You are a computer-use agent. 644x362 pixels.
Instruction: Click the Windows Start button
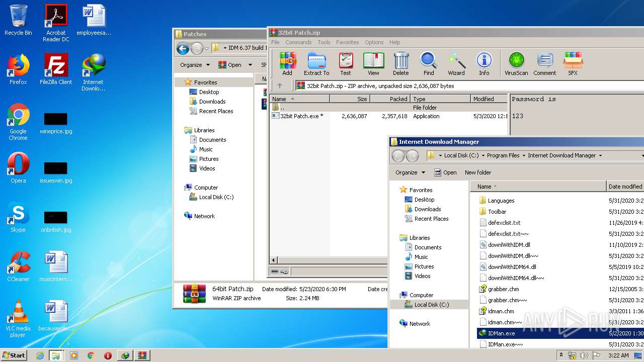pos(14,355)
